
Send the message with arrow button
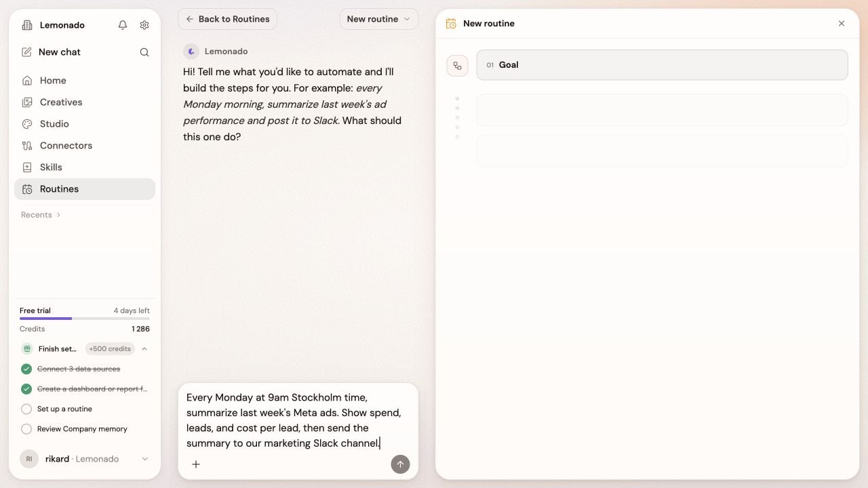pos(400,464)
